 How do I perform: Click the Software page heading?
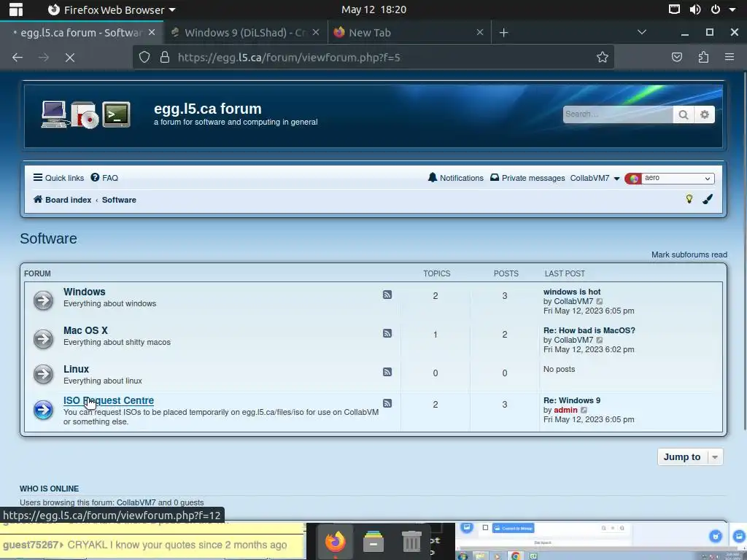[48, 238]
